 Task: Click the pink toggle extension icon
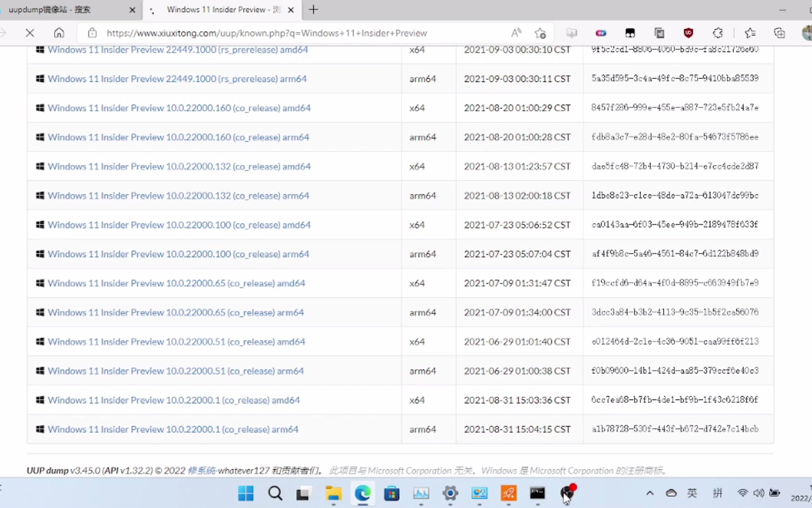(x=601, y=33)
